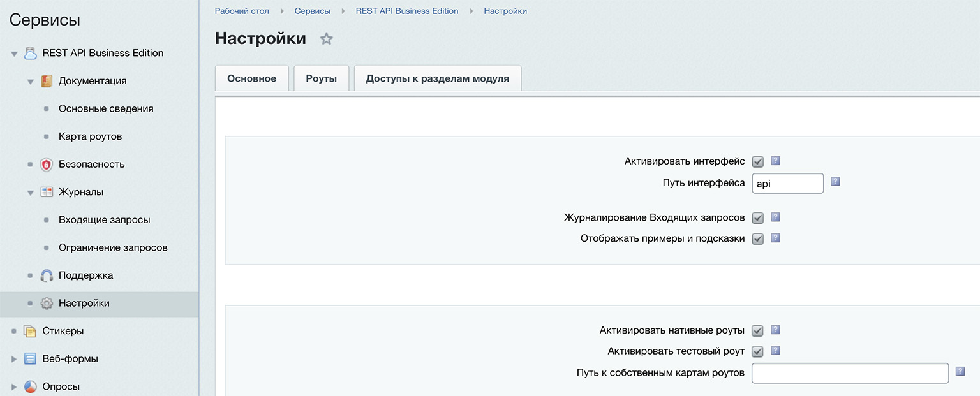Show help hint for Активировать тестовый роут

click(776, 351)
